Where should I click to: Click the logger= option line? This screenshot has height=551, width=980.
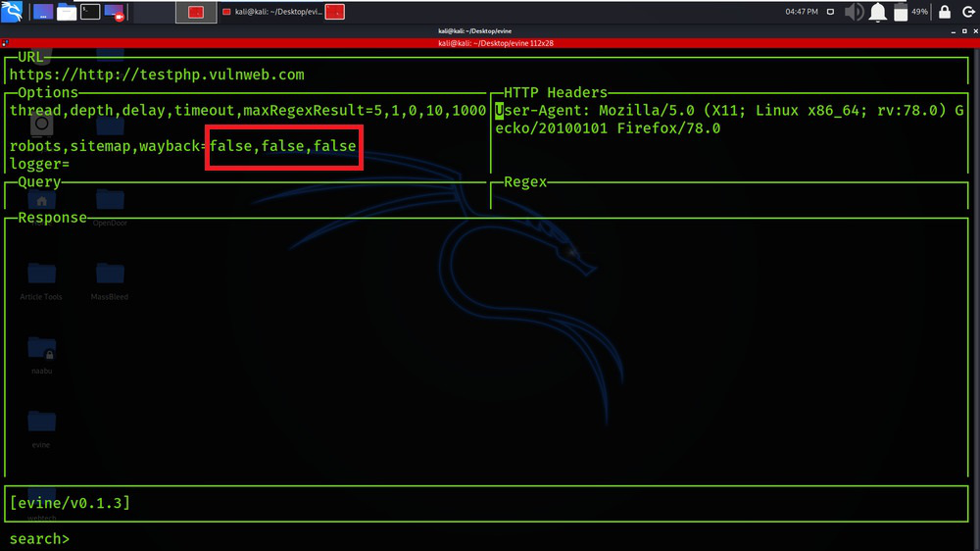point(39,165)
